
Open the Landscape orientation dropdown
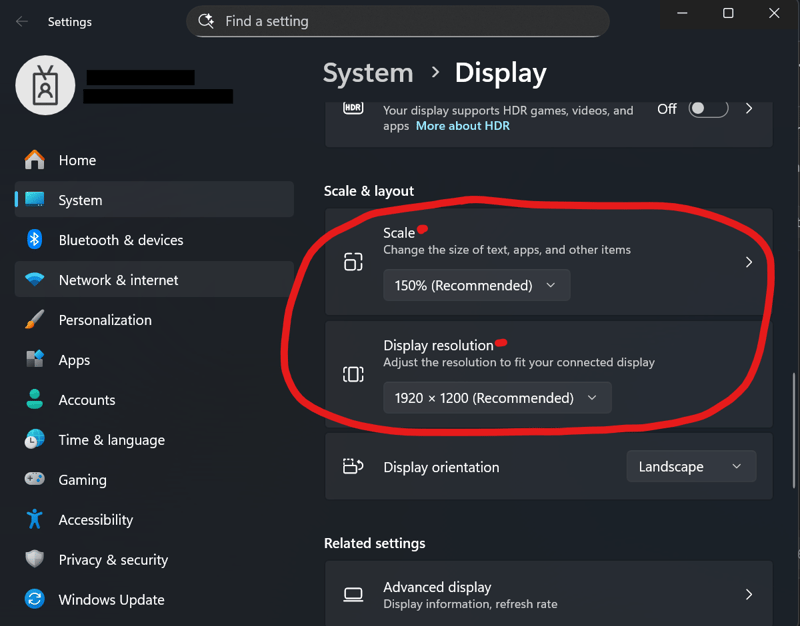[691, 466]
